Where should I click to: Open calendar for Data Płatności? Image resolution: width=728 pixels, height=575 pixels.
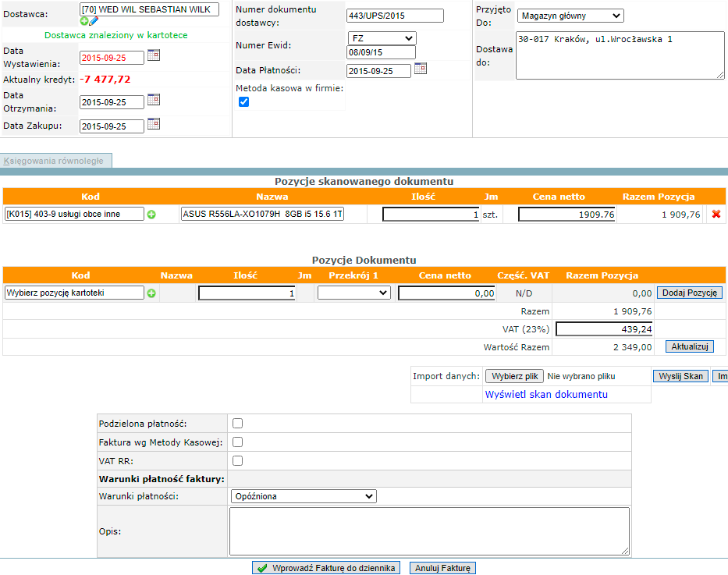(x=421, y=68)
